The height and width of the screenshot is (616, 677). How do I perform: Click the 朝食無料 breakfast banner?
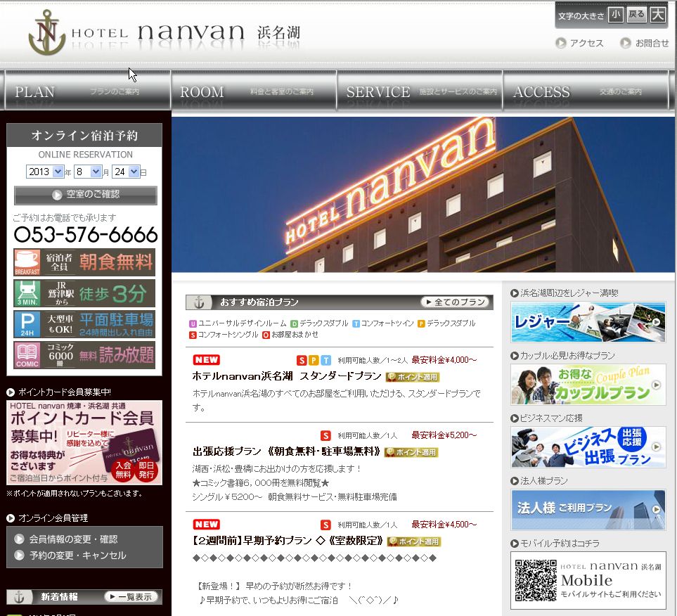point(84,262)
